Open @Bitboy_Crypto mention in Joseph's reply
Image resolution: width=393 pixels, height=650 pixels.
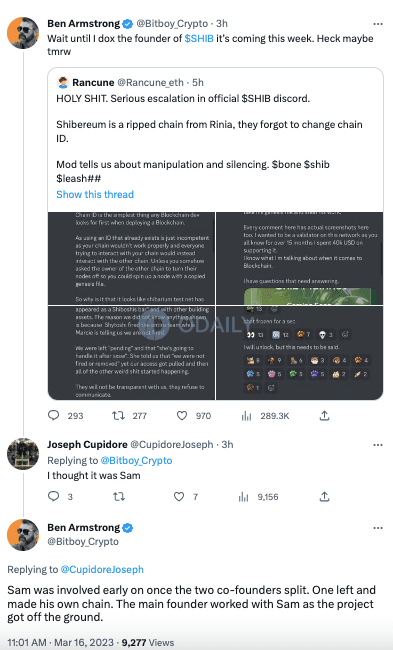click(136, 461)
